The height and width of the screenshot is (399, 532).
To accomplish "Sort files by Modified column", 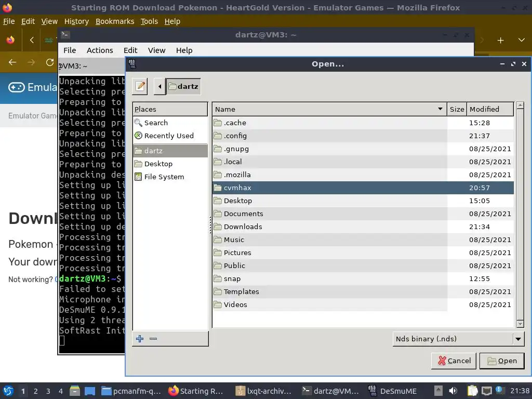I will click(x=490, y=109).
